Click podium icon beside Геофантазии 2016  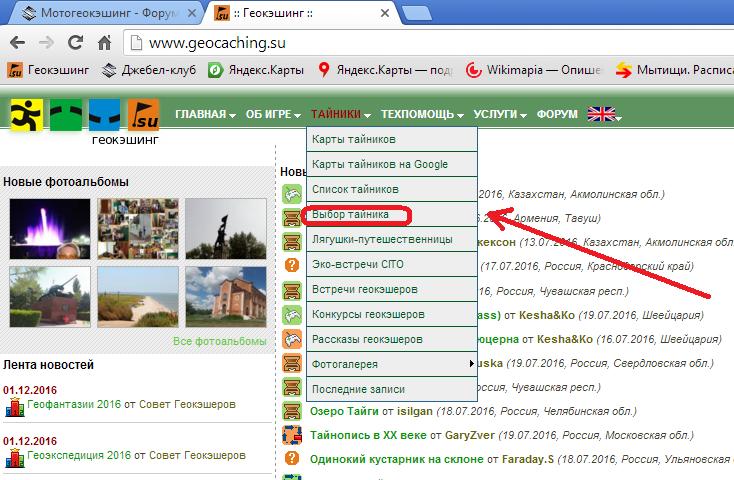click(x=15, y=406)
